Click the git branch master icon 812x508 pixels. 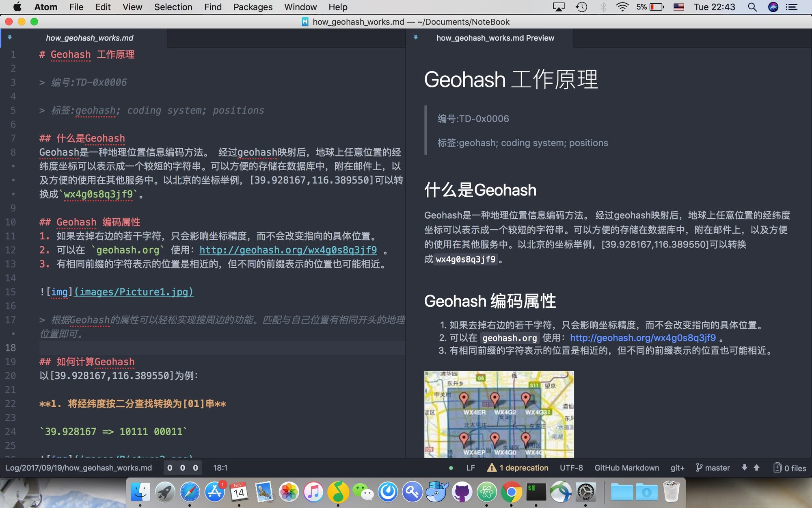pyautogui.click(x=699, y=468)
